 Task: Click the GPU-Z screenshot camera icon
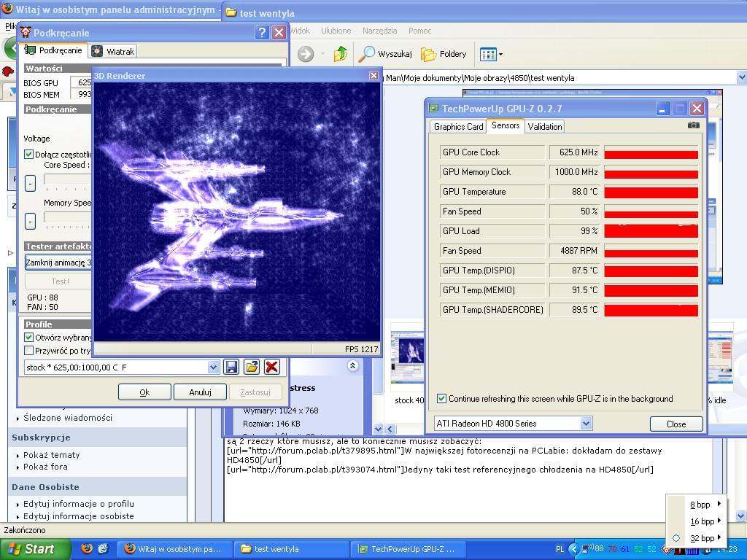(x=693, y=125)
